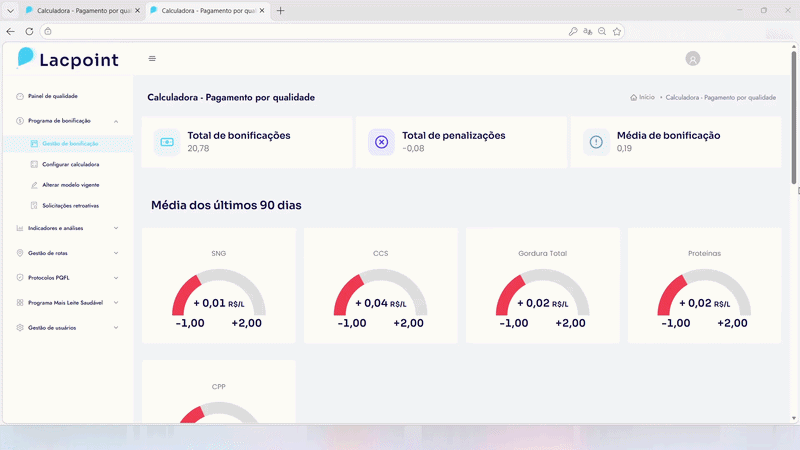Click the Início breadcrumb link
This screenshot has height=450, width=800.
click(646, 98)
